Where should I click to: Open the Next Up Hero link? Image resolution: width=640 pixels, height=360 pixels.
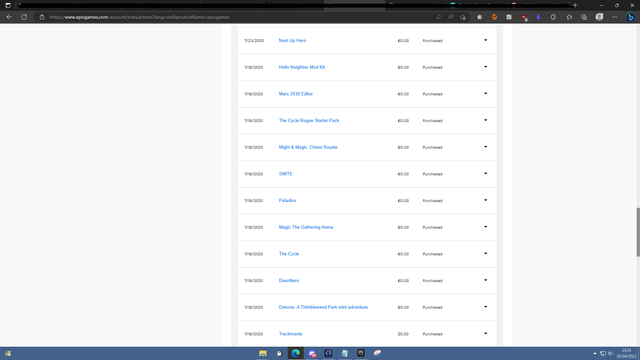292,40
